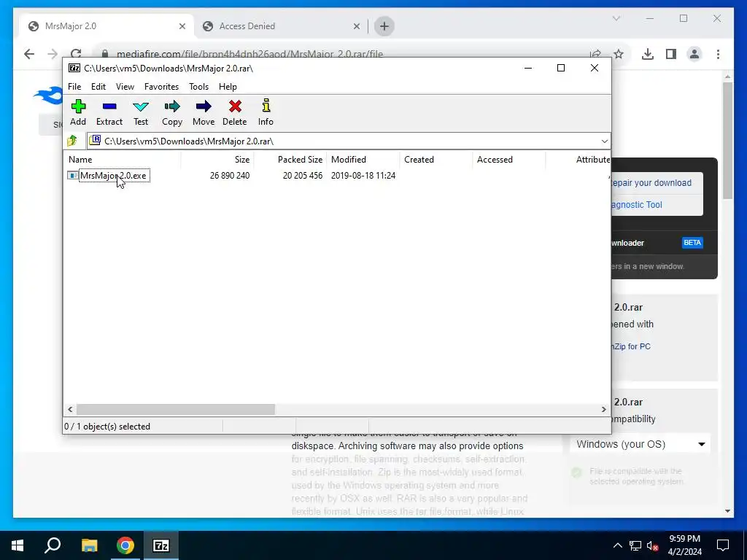Screen dimensions: 747x560
Task: Click the size value 26 890 240
Action: coord(230,176)
